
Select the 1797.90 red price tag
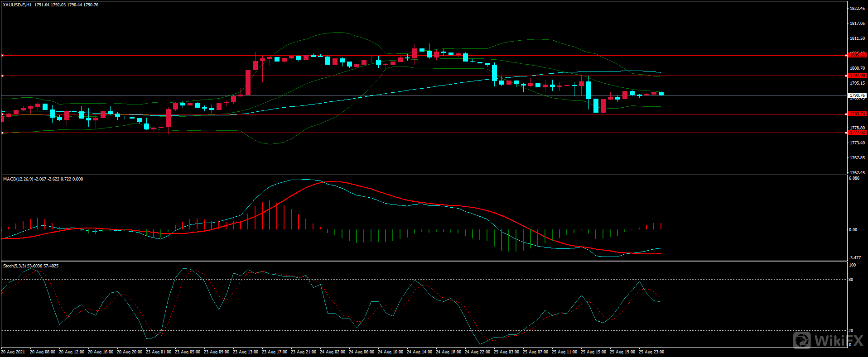[857, 76]
